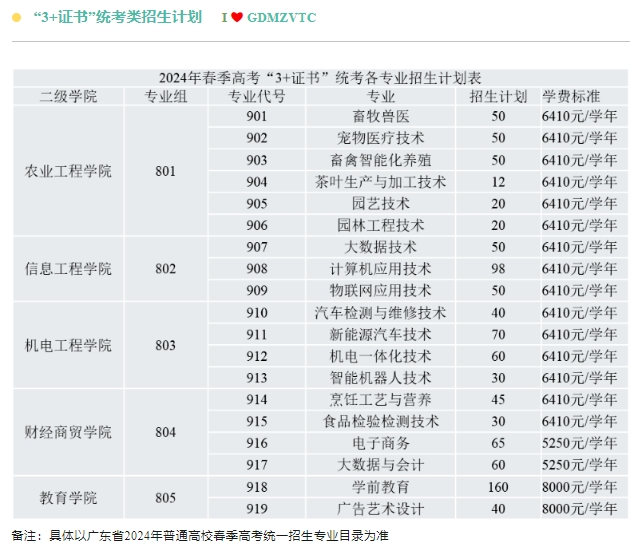Select the major 园艺技术
This screenshot has width=640, height=554.
381,203
